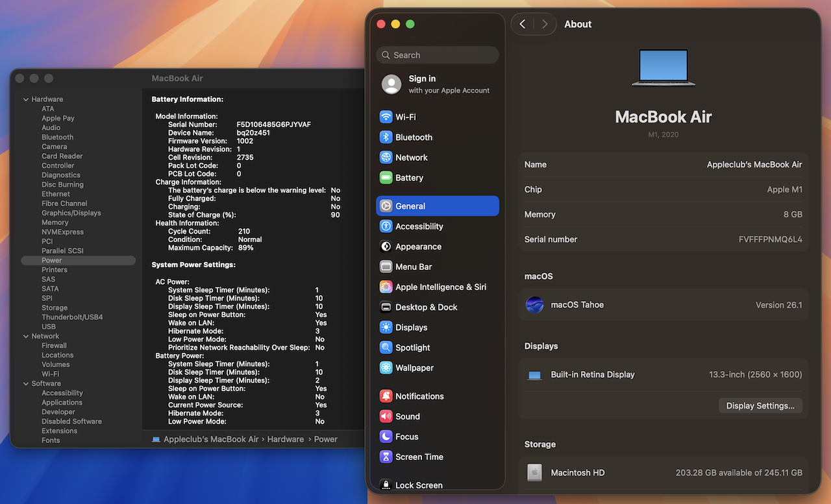
Task: Collapse the Hardware tree section
Action: pos(26,99)
